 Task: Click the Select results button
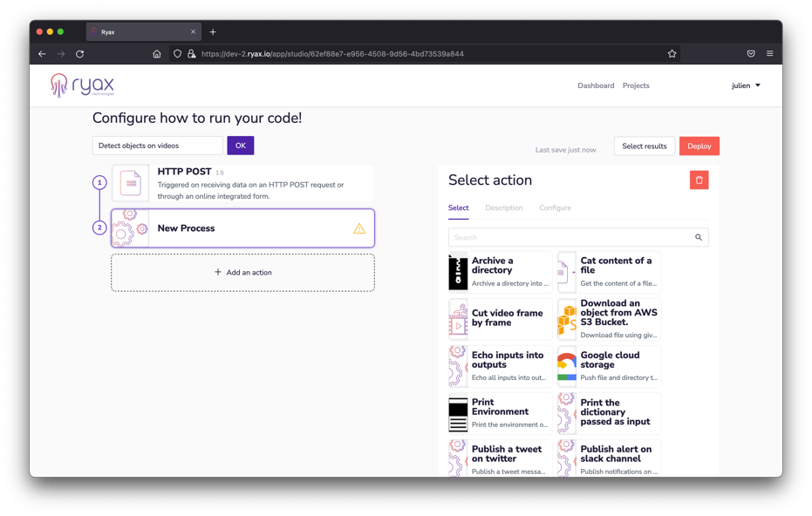pyautogui.click(x=644, y=146)
